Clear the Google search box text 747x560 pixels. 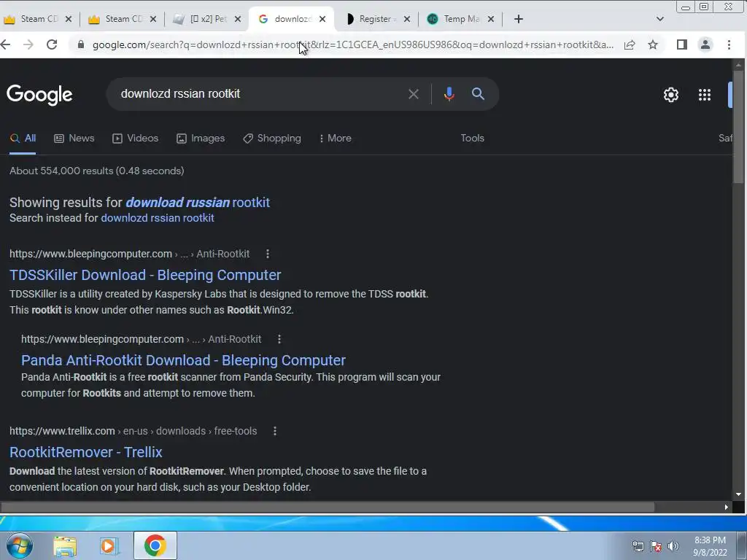(413, 94)
